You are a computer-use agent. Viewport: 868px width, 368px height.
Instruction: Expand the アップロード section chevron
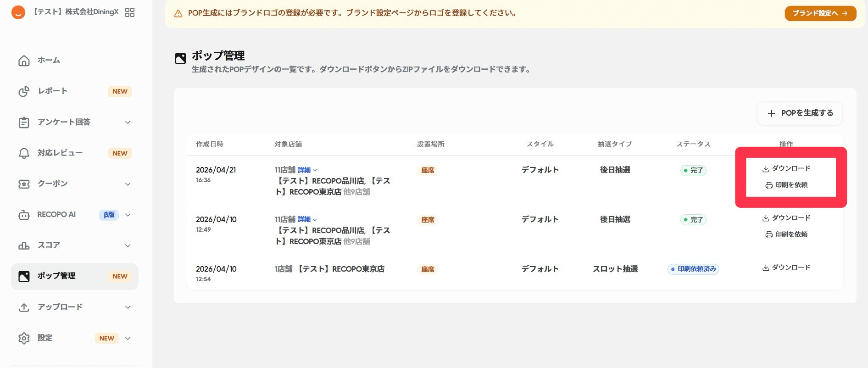tap(128, 307)
